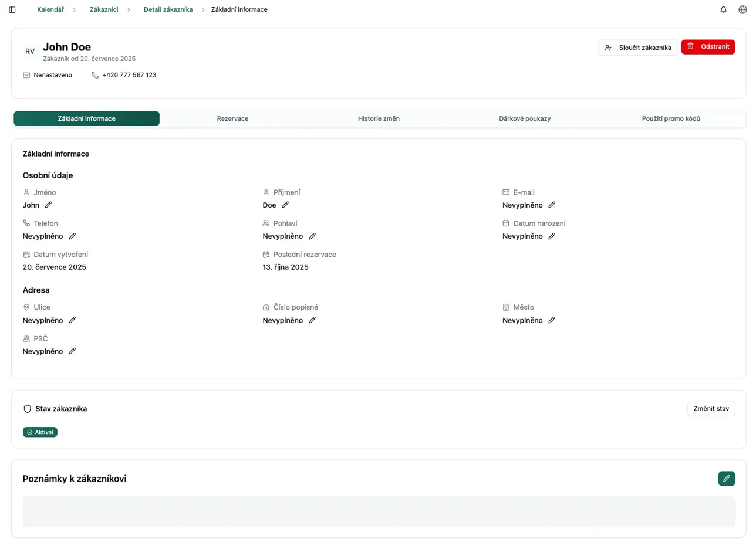This screenshot has height=556, width=756.
Task: Edit the Datum narození pencil icon
Action: (x=552, y=236)
